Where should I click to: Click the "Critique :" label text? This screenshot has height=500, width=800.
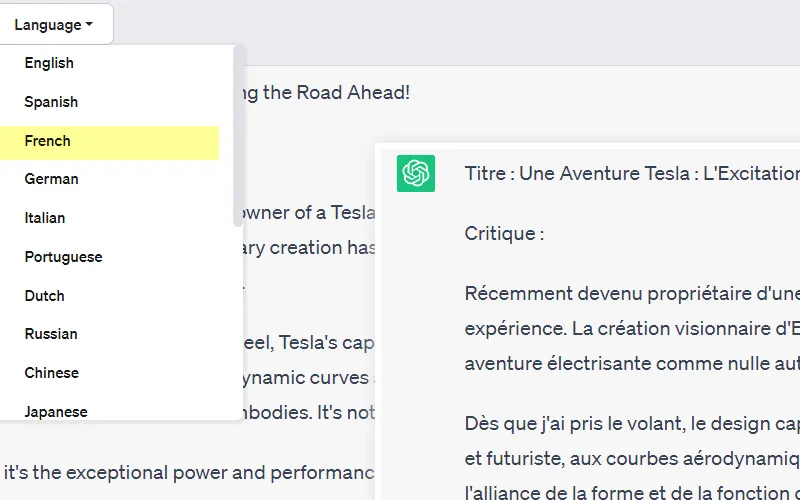click(x=504, y=234)
